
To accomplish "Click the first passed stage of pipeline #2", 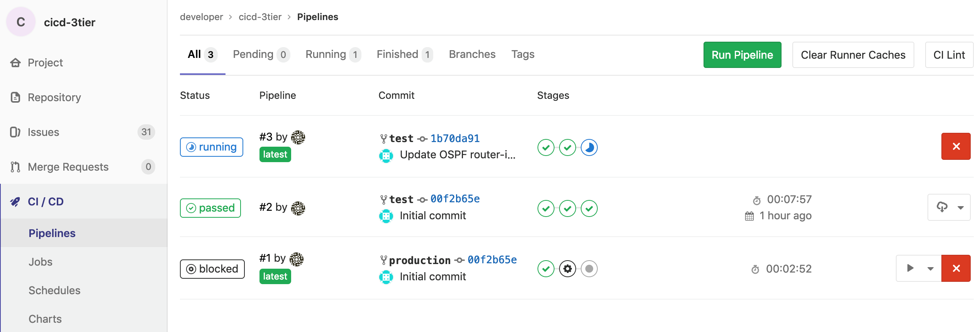I will point(546,208).
